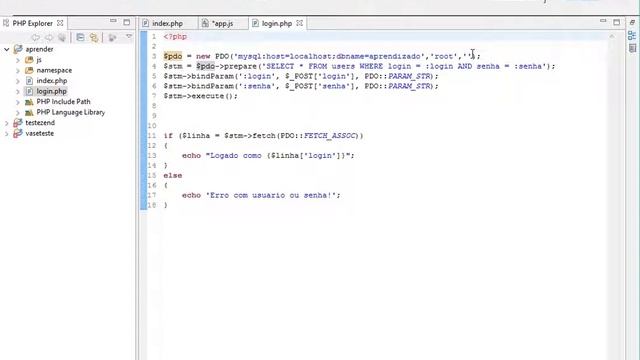
Task: Switch to the *app.js editor tab
Action: (x=223, y=24)
